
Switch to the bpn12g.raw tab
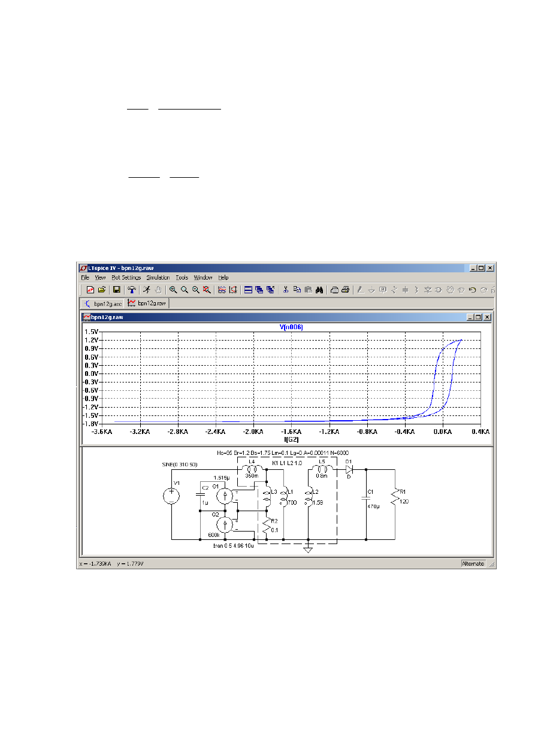[x=147, y=303]
